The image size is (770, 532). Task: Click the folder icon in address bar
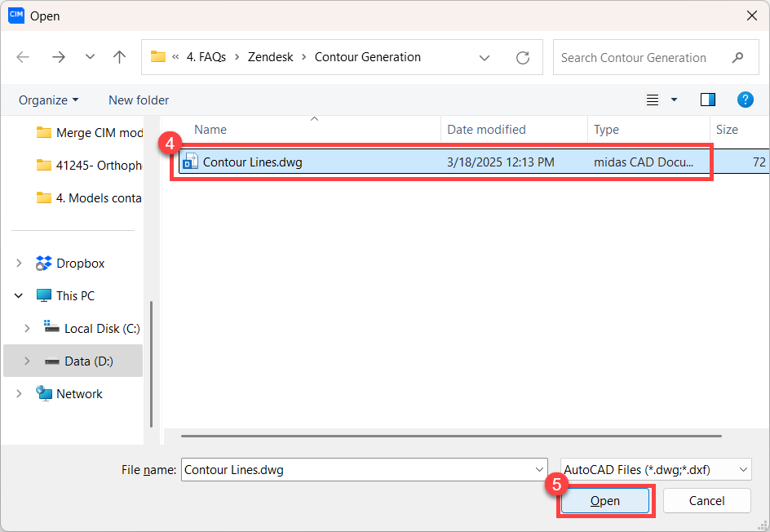(x=157, y=57)
